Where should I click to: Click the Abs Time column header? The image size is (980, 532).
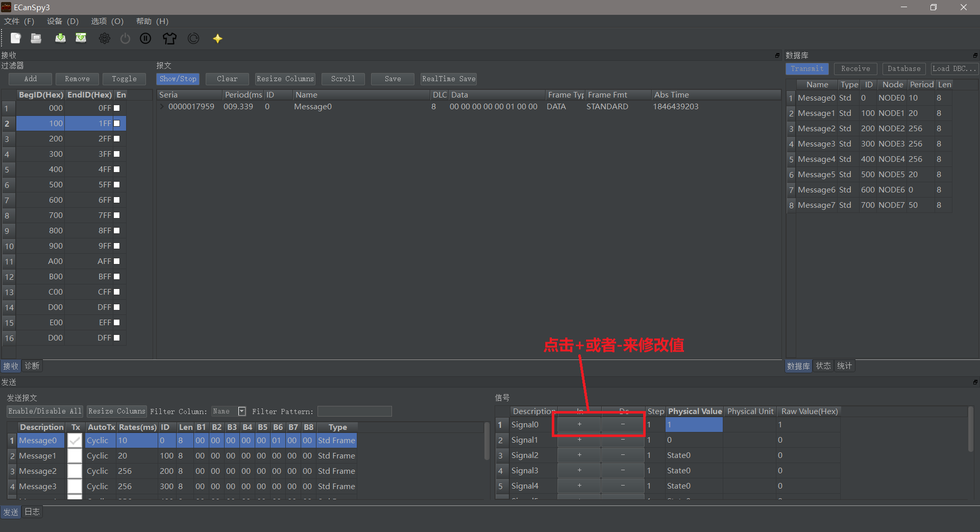point(716,95)
